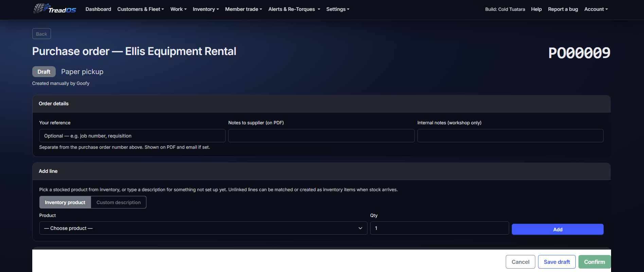
Task: Switch to Custom description mode
Action: [x=119, y=202]
